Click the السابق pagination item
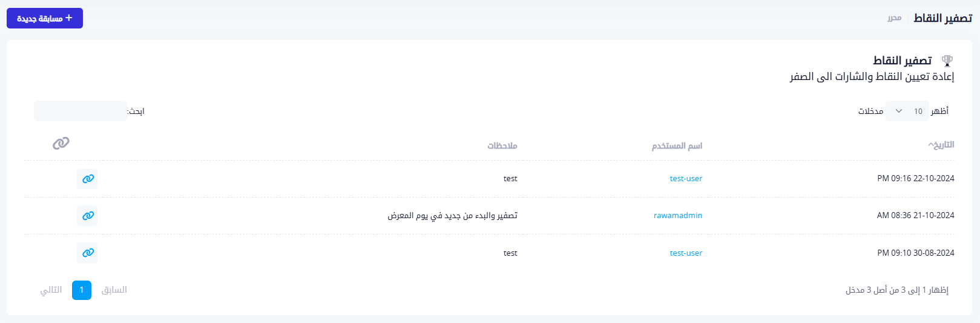The image size is (980, 323). (x=114, y=290)
